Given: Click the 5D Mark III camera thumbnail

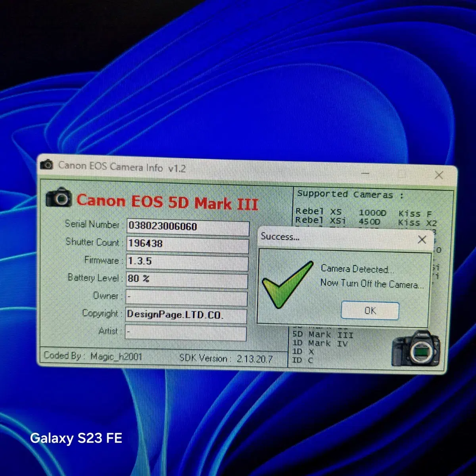Looking at the screenshot, I should pos(416,348).
